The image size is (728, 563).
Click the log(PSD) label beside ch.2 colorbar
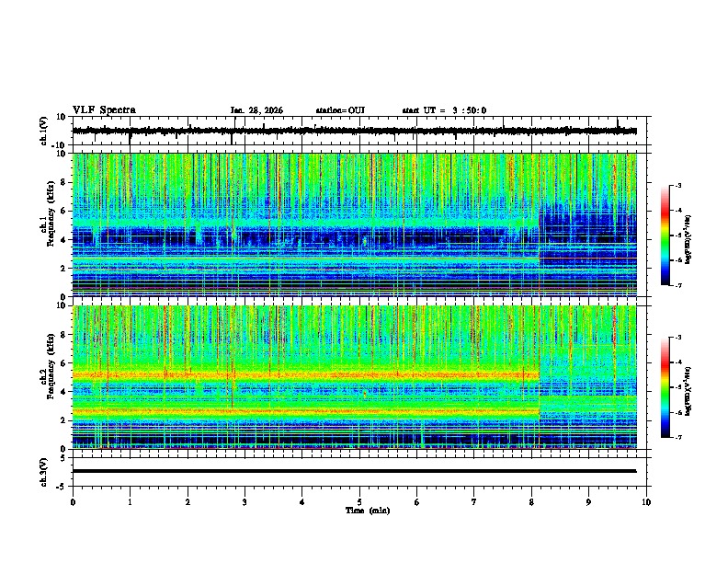[688, 392]
